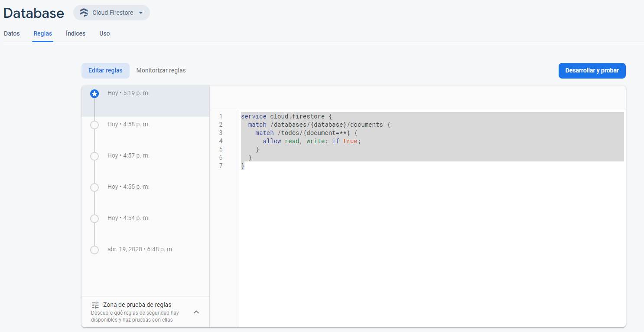Select the Reglas tab
644x332 pixels.
coord(43,33)
